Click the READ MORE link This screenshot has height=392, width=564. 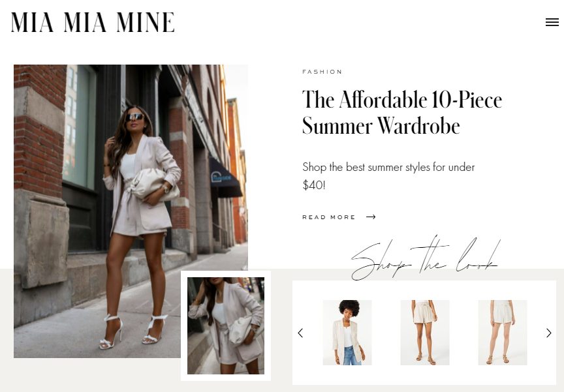[328, 217]
